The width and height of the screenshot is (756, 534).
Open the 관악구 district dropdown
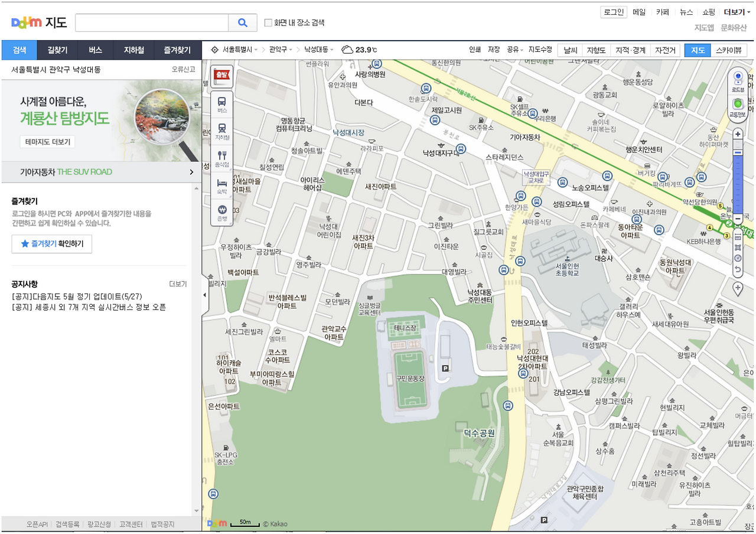point(281,50)
